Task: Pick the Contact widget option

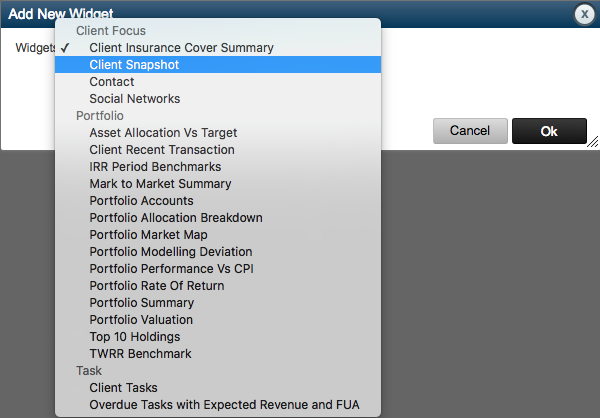Action: point(112,82)
